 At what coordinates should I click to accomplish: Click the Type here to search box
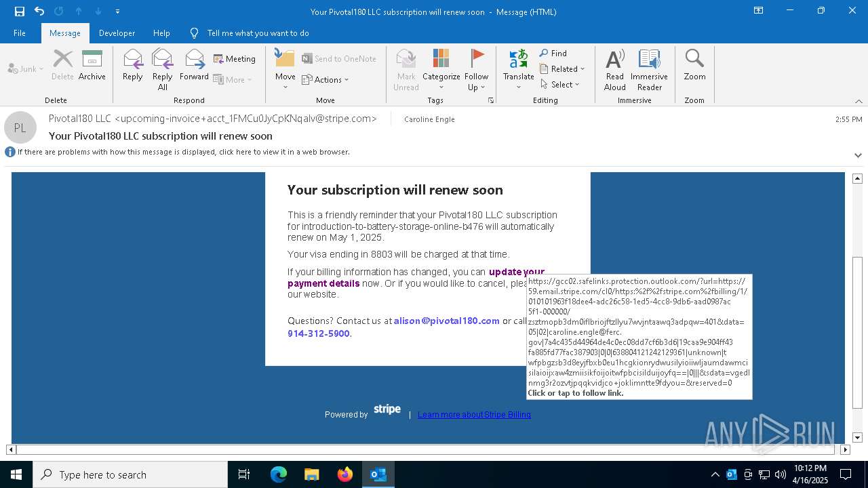pyautogui.click(x=130, y=474)
